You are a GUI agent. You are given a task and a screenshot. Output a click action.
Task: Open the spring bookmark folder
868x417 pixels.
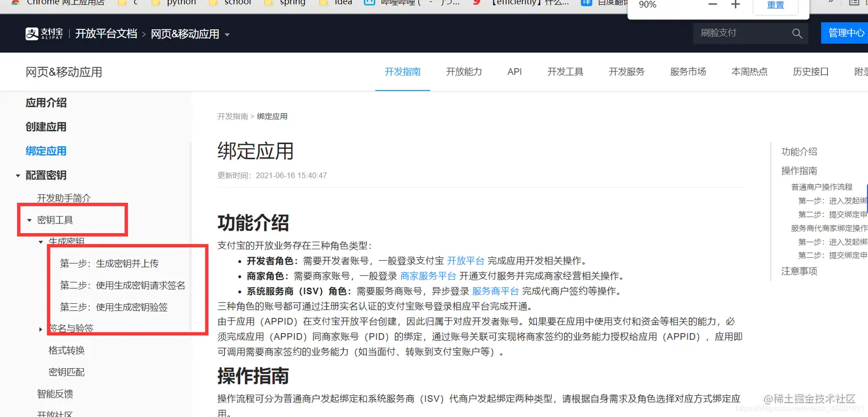(x=286, y=2)
